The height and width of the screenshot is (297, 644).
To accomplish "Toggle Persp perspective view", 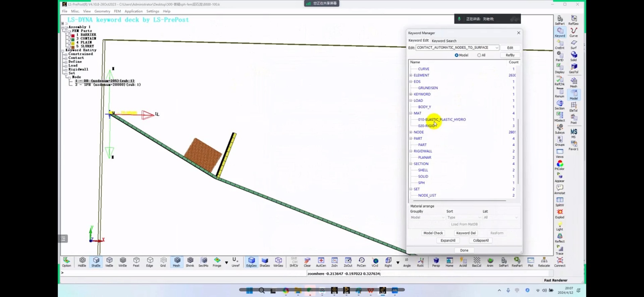I will 436,262.
